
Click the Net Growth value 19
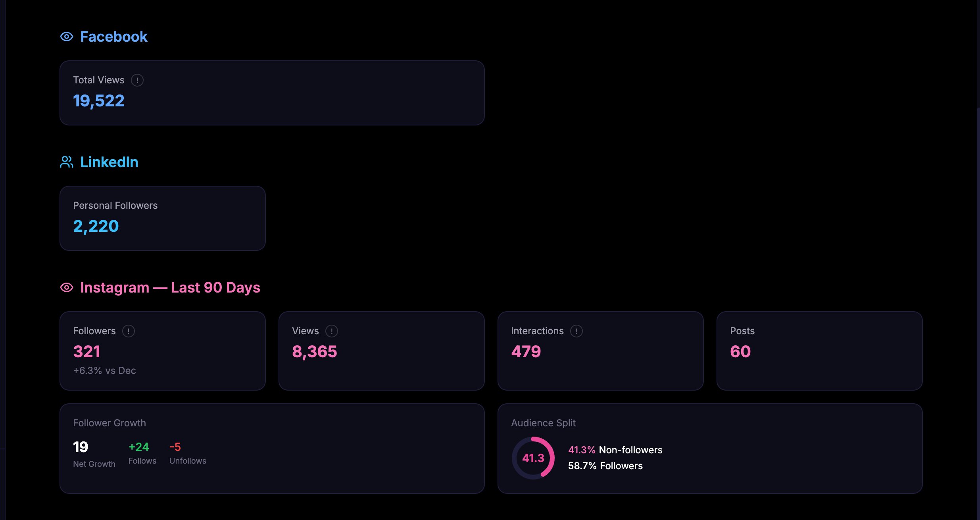point(81,447)
